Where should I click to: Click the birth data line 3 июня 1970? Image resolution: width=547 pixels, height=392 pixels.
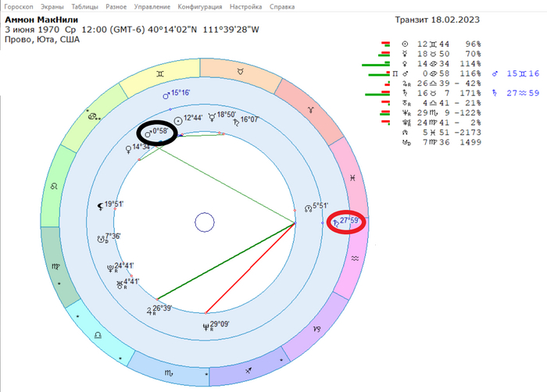click(132, 30)
